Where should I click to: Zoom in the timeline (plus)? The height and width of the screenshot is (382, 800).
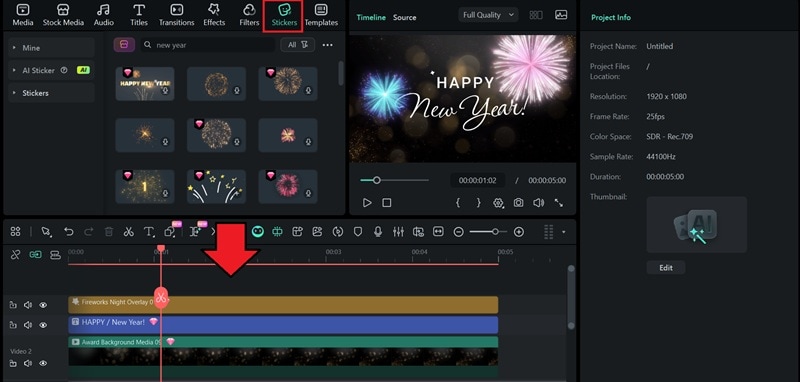pyautogui.click(x=519, y=232)
